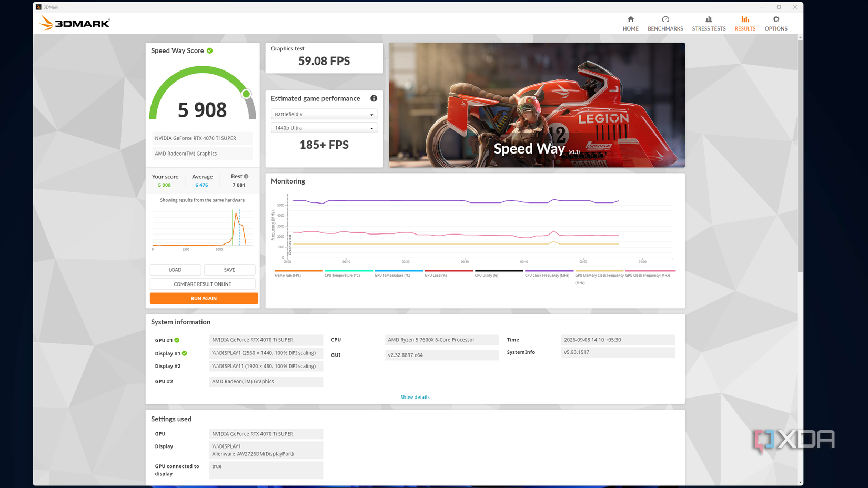Click the Monitoring section heading
868x488 pixels.
pos(288,181)
